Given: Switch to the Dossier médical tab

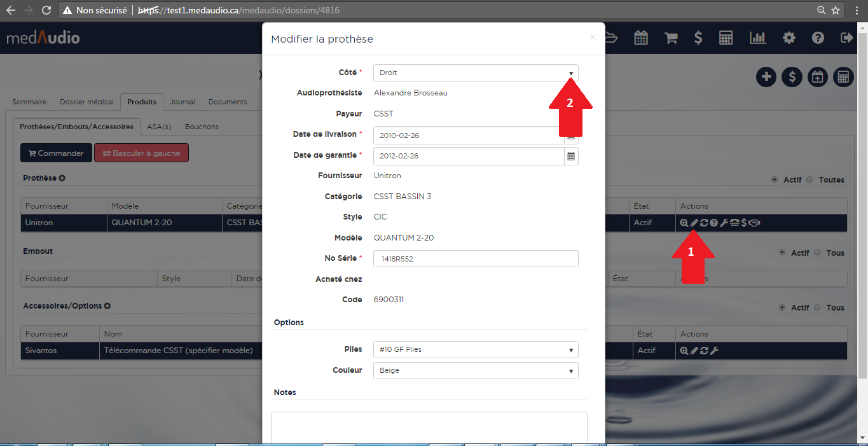Looking at the screenshot, I should [x=86, y=102].
